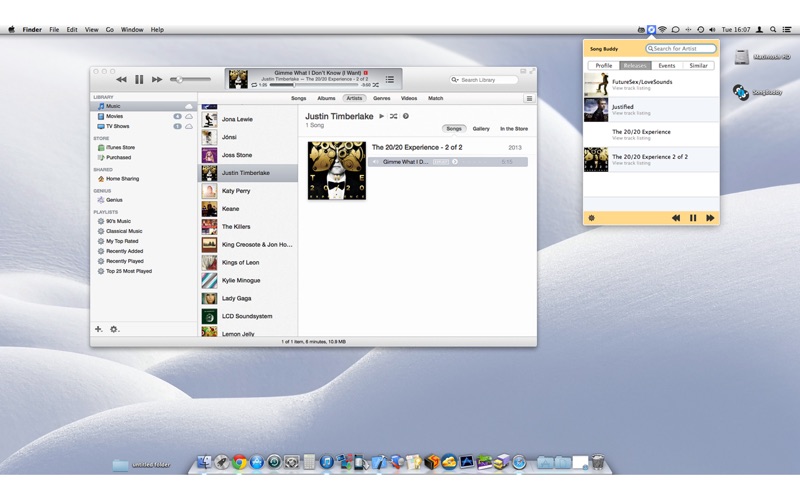Skip forward in Song Buddy panel
Image resolution: width=800 pixels, height=500 pixels.
[710, 218]
